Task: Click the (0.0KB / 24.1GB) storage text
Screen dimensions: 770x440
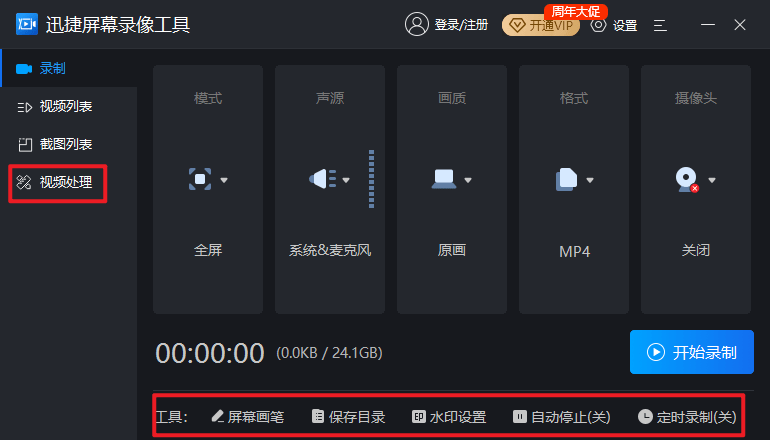Action: pyautogui.click(x=329, y=353)
